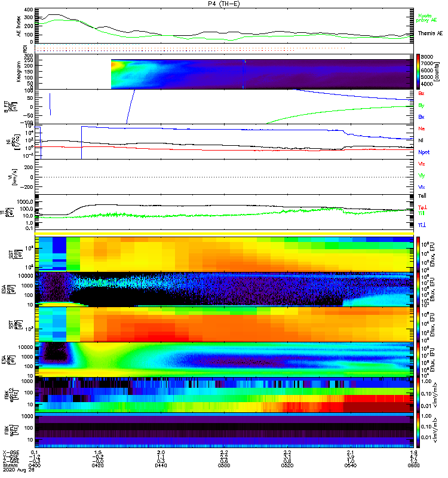Select the black Ni density legend label
Viewport: 448px width, 478px height.
(x=421, y=140)
